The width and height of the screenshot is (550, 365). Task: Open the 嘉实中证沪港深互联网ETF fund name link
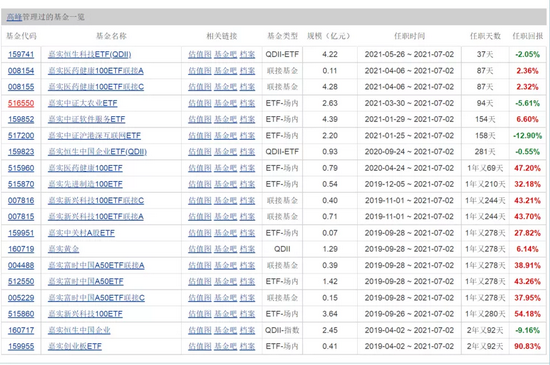pyautogui.click(x=94, y=136)
